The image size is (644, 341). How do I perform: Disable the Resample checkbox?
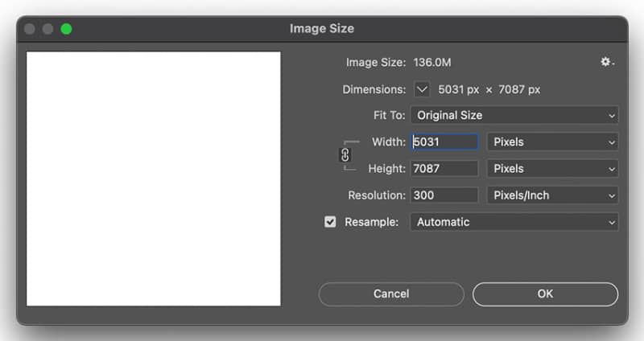coord(330,222)
